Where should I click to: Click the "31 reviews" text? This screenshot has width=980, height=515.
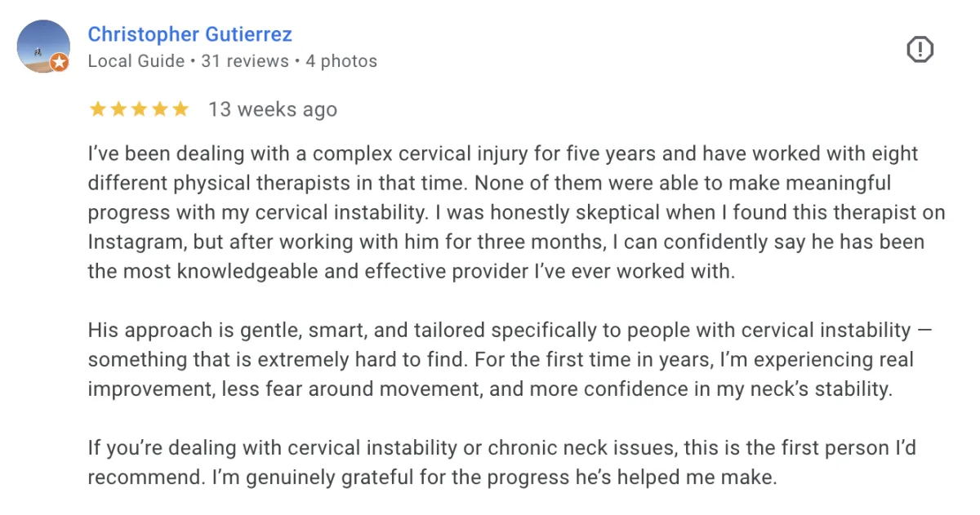(x=245, y=61)
